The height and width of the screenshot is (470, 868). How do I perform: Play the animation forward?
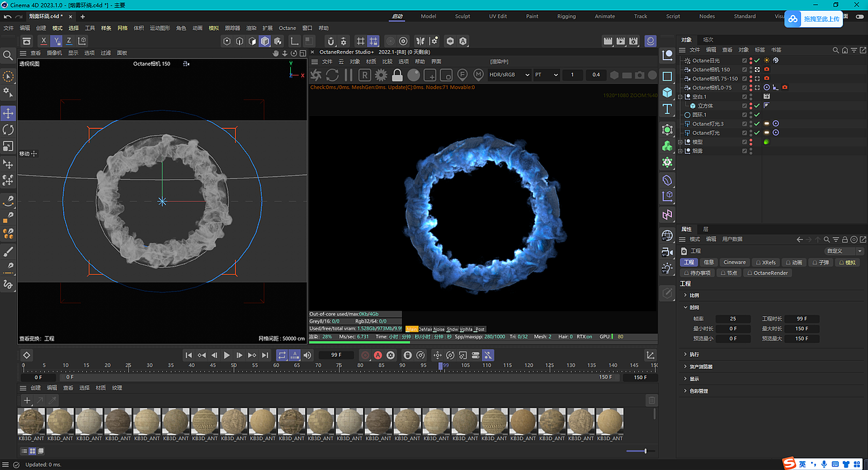[x=226, y=355]
